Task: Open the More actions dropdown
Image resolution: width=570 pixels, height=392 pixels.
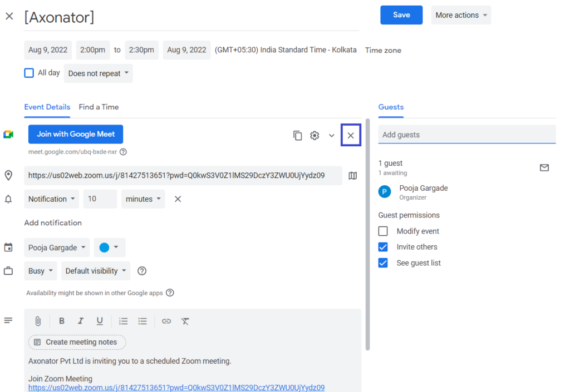Action: click(461, 15)
